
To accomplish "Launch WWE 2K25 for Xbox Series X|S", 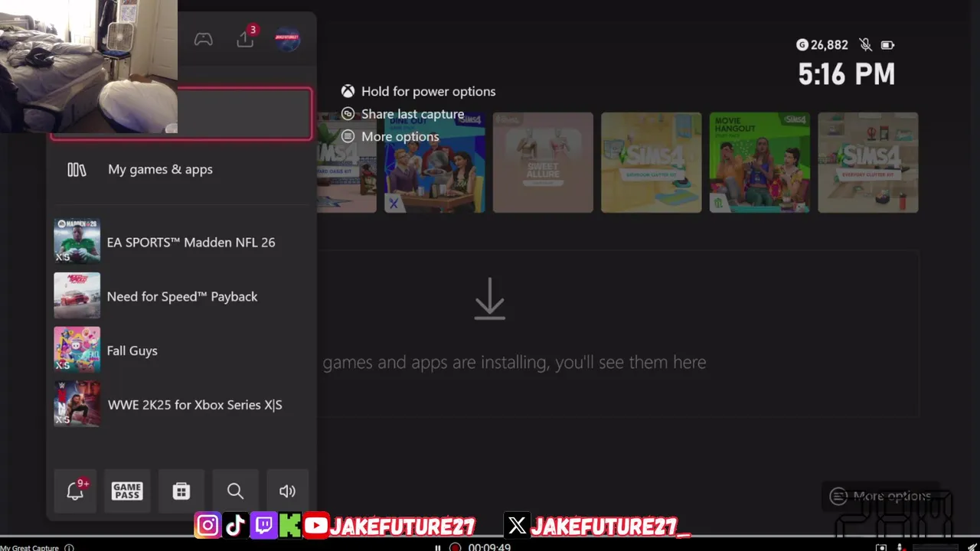I will (181, 405).
